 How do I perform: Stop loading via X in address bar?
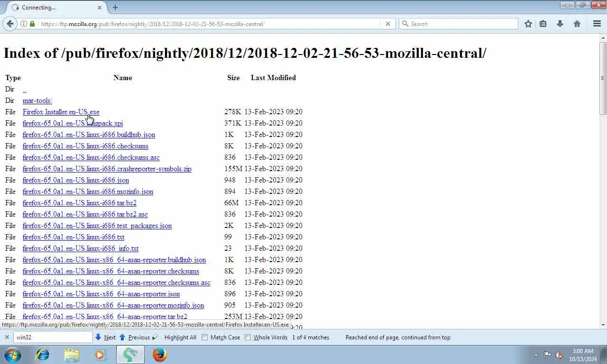coord(387,24)
